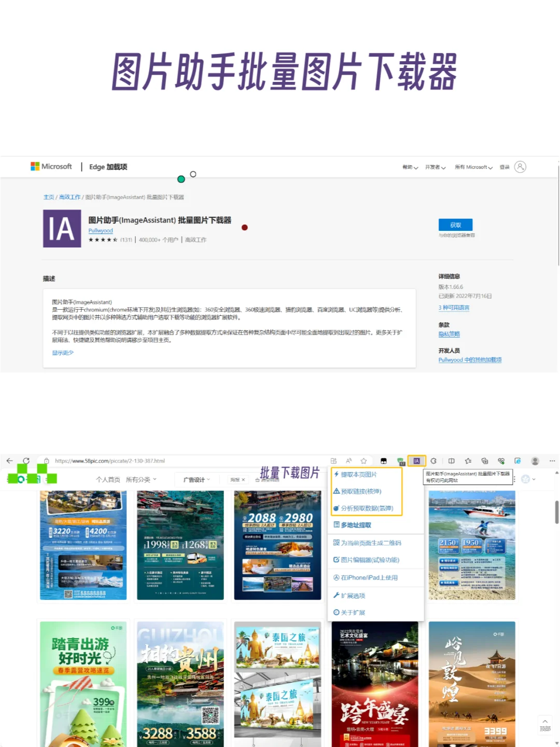The image size is (560, 747).
Task: Open 个人首页 menu item
Action: [108, 479]
